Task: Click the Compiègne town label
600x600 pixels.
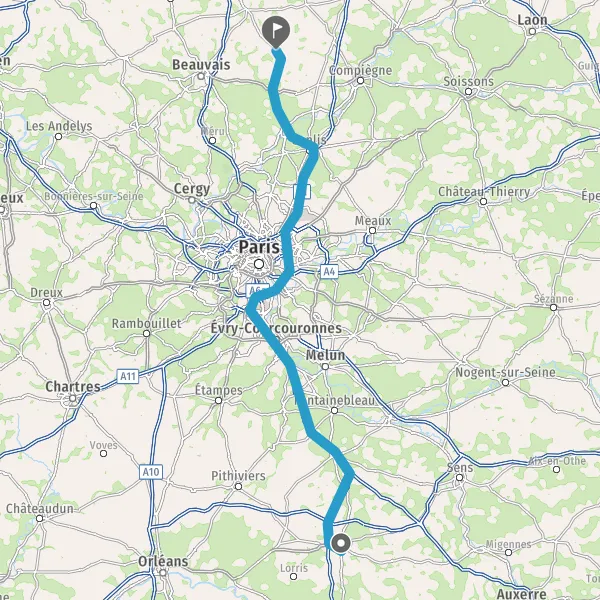Action: pyautogui.click(x=360, y=71)
